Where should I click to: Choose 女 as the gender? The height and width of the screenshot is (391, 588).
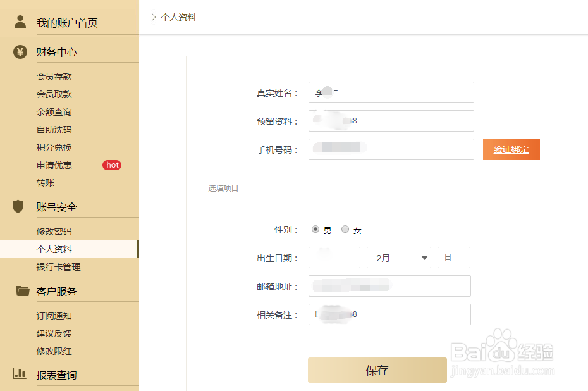[345, 230]
